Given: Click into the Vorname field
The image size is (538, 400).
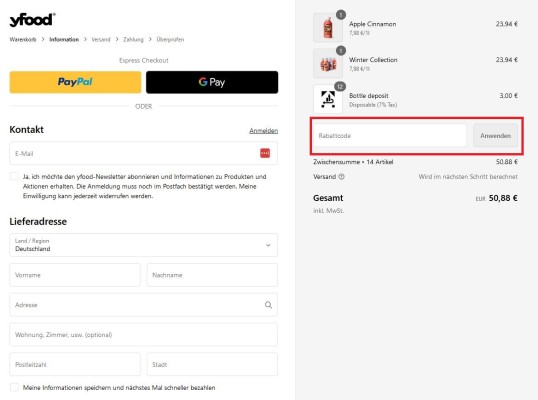Looking at the screenshot, I should pos(75,275).
